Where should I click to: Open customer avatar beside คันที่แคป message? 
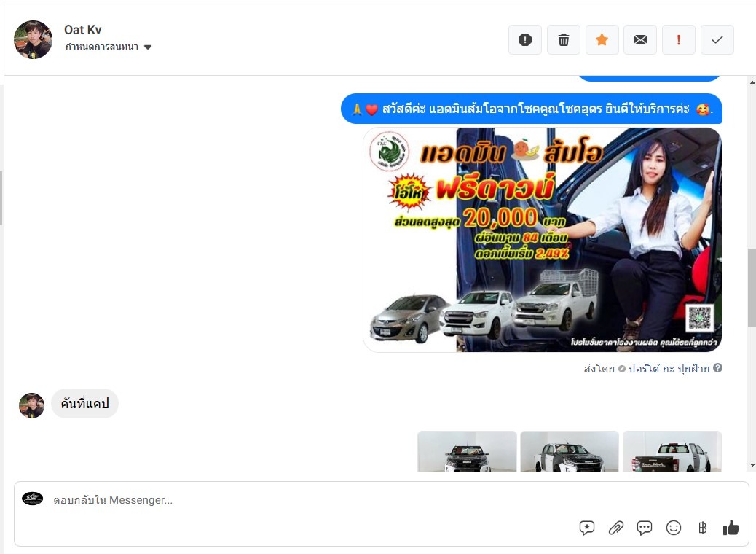[x=31, y=405]
